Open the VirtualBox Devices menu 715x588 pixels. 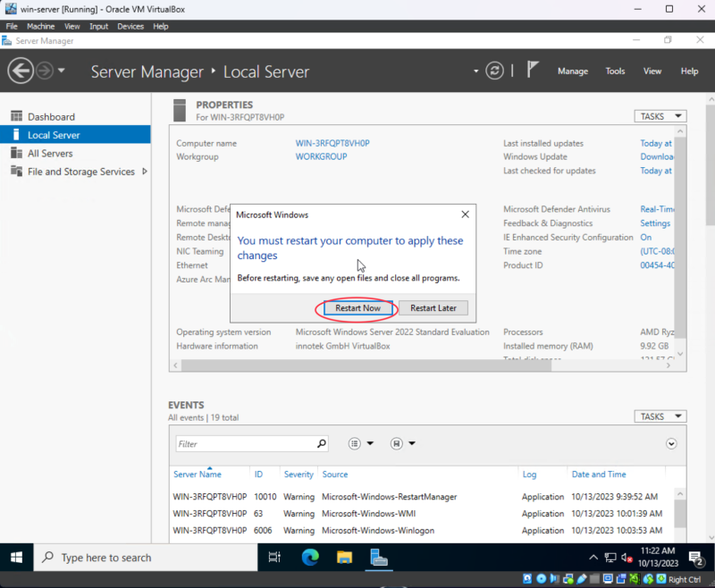pyautogui.click(x=130, y=27)
